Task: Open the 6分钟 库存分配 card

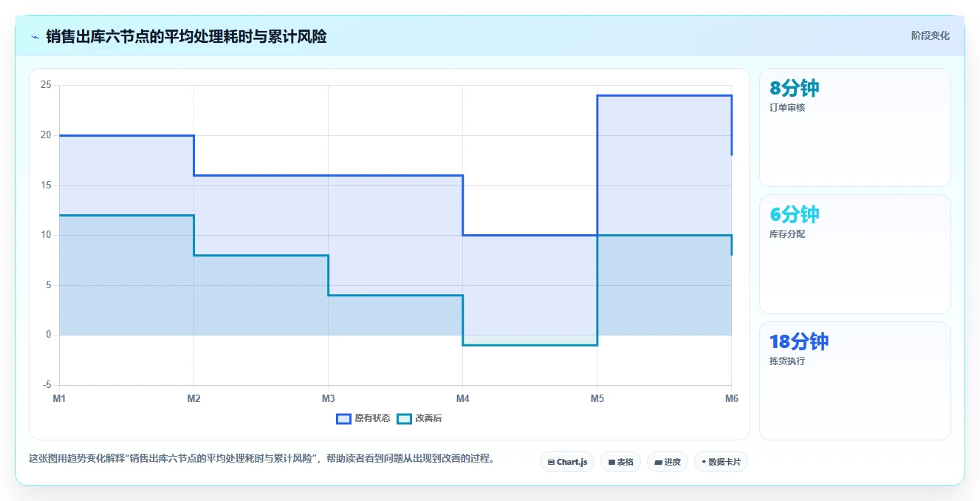Action: (x=854, y=254)
